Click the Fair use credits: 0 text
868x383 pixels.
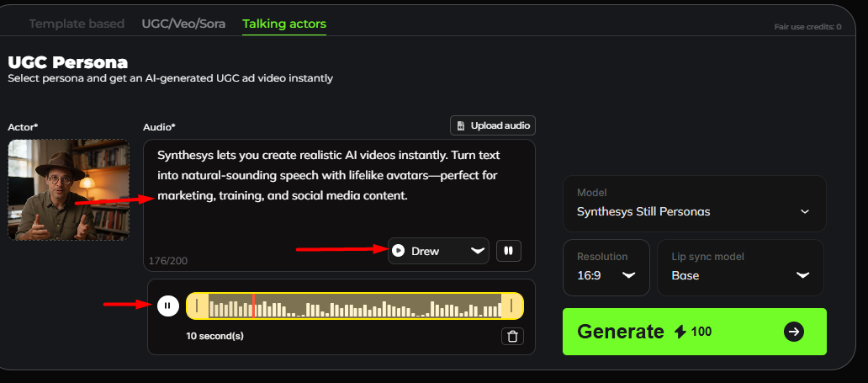click(x=807, y=27)
